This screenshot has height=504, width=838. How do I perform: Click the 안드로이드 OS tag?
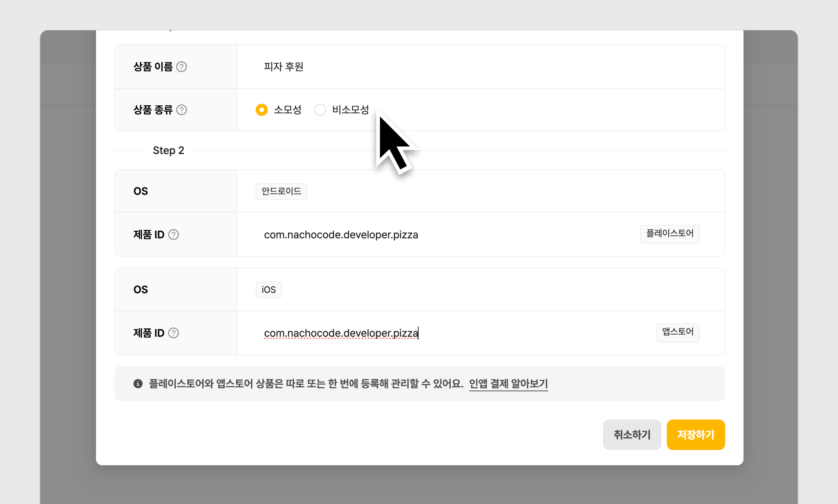(281, 191)
